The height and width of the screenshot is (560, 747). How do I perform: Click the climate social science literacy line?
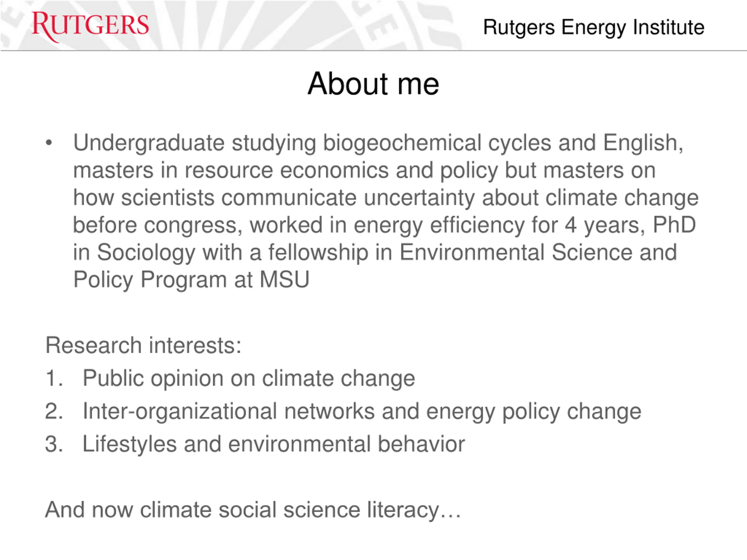point(253,510)
